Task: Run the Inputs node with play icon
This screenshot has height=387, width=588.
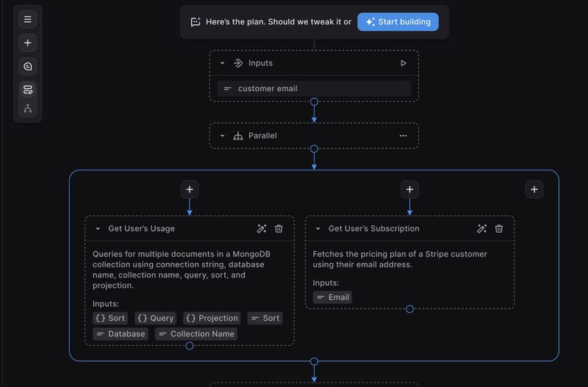Action: pos(403,63)
